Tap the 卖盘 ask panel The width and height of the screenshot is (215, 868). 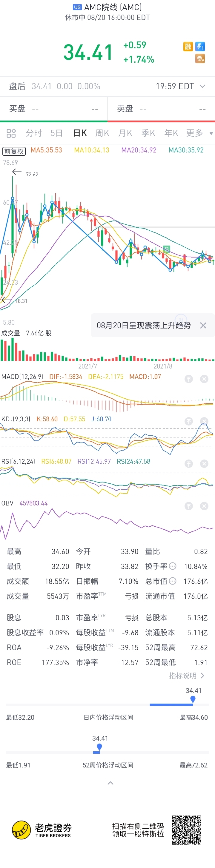(x=162, y=109)
